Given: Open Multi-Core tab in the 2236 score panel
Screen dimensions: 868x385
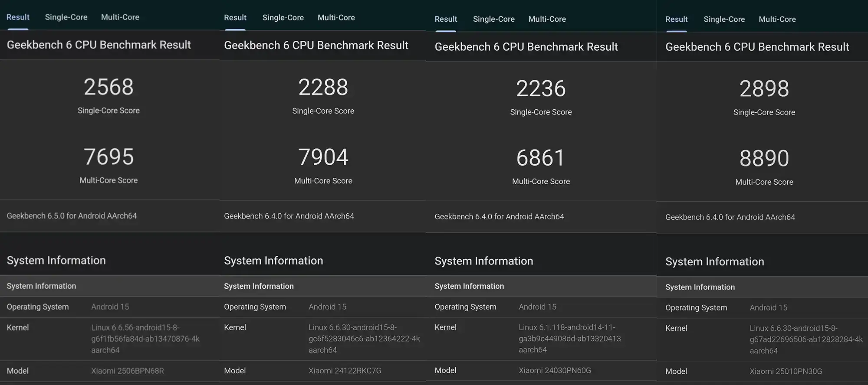Looking at the screenshot, I should pos(547,19).
